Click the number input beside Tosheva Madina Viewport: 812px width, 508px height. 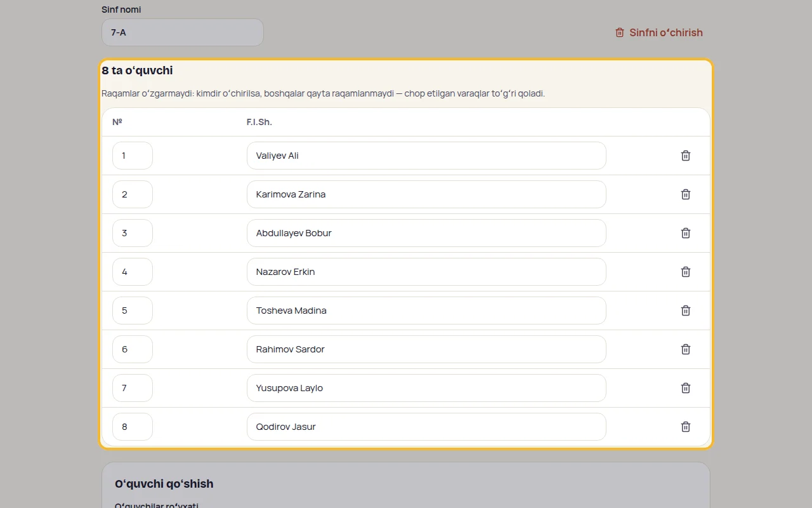133,311
